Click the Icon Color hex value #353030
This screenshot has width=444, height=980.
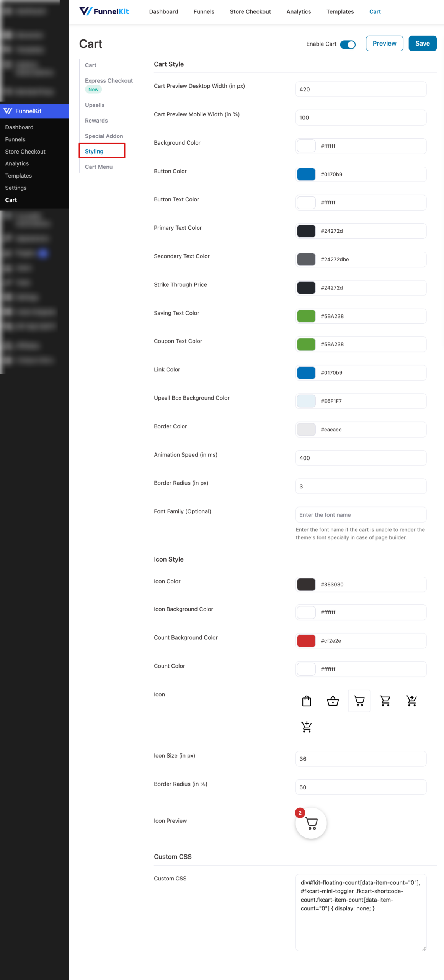click(x=332, y=585)
